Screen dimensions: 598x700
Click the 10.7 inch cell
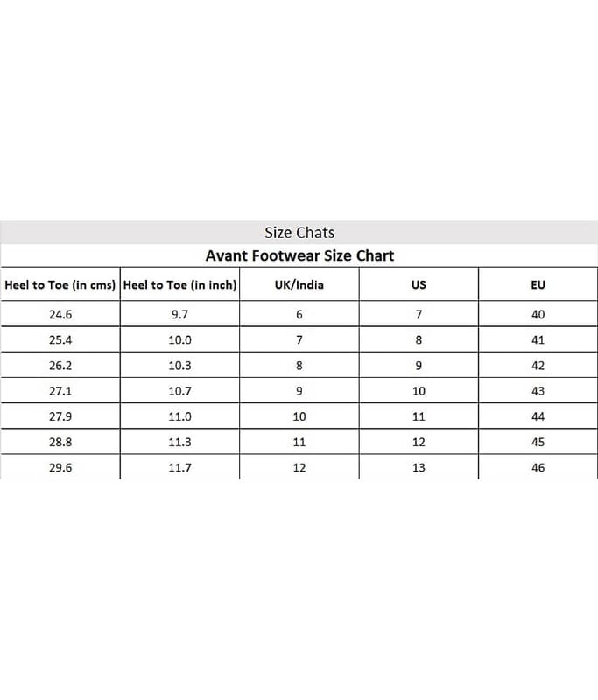pyautogui.click(x=180, y=391)
